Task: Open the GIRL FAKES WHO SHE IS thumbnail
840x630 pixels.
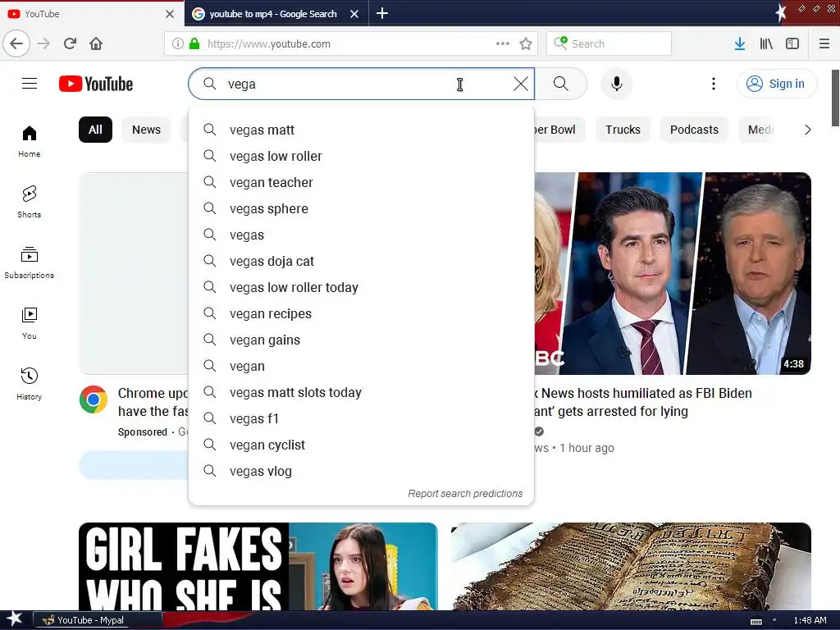Action: [258, 566]
